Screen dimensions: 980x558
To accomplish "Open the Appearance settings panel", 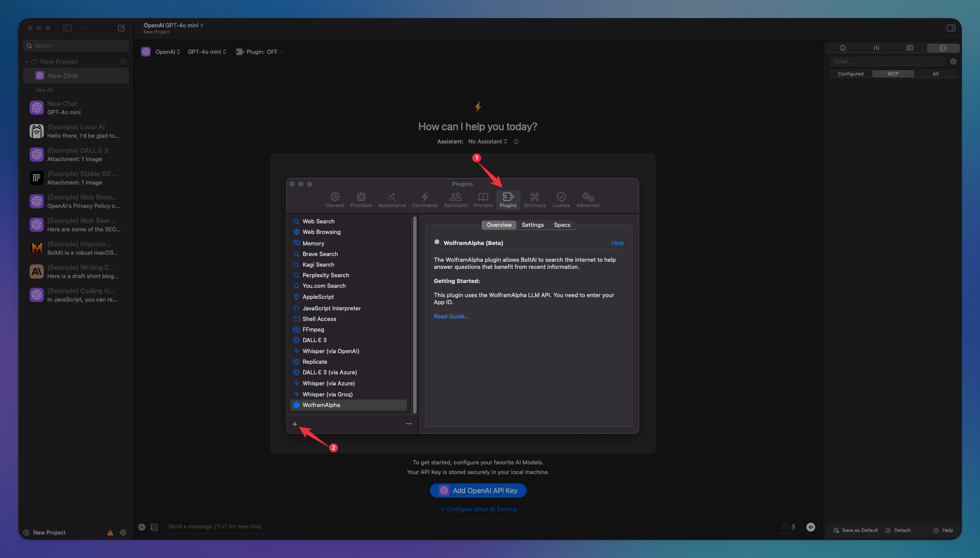I will (x=391, y=200).
